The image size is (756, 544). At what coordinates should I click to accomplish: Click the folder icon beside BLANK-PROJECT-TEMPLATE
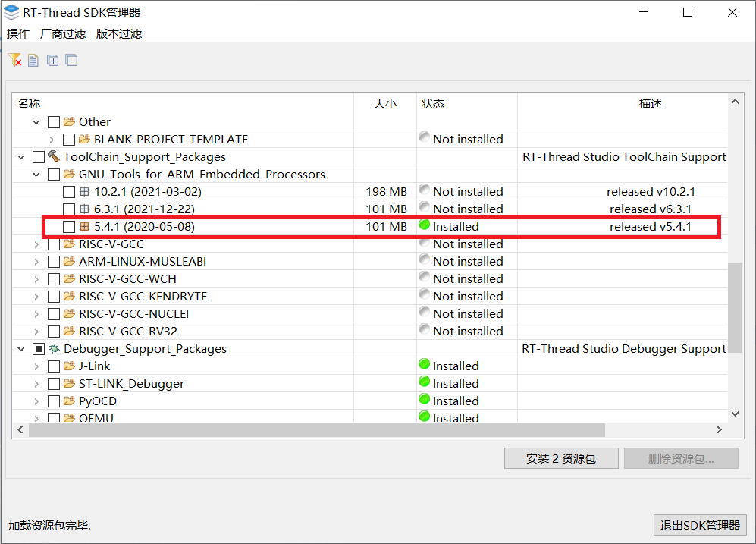point(84,139)
